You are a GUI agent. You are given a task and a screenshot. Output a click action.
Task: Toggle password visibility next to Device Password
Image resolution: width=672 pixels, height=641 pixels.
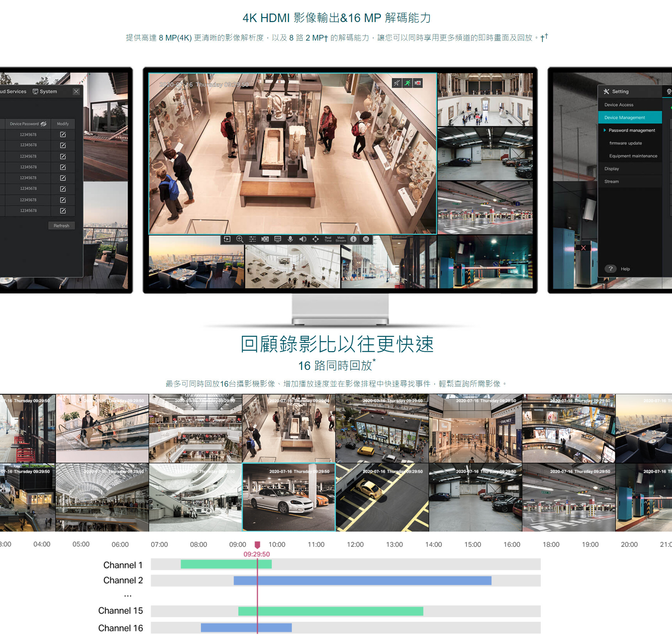coord(43,124)
